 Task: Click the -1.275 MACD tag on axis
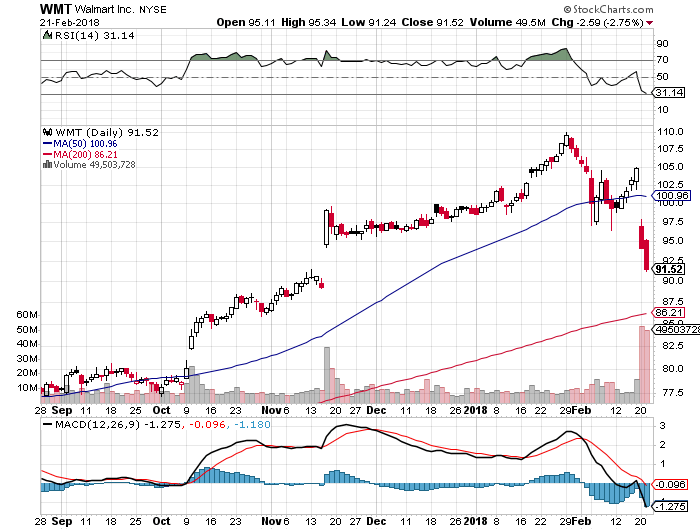click(669, 507)
